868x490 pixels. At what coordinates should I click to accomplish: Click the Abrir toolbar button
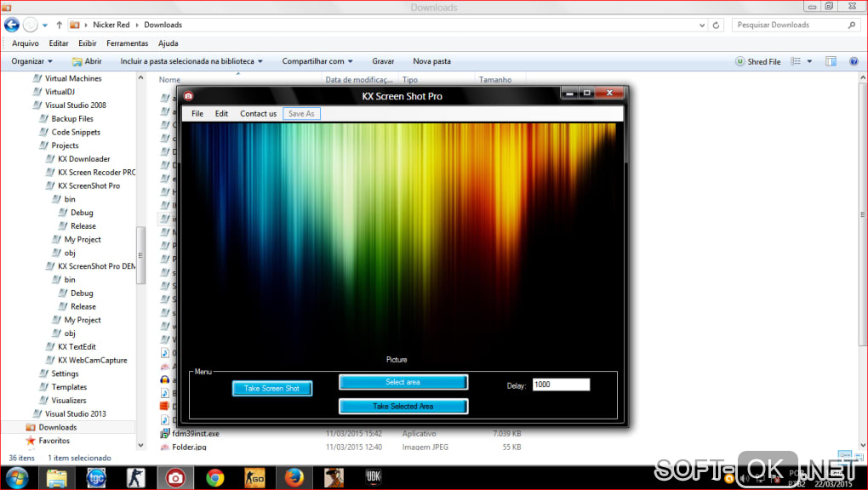pos(87,61)
